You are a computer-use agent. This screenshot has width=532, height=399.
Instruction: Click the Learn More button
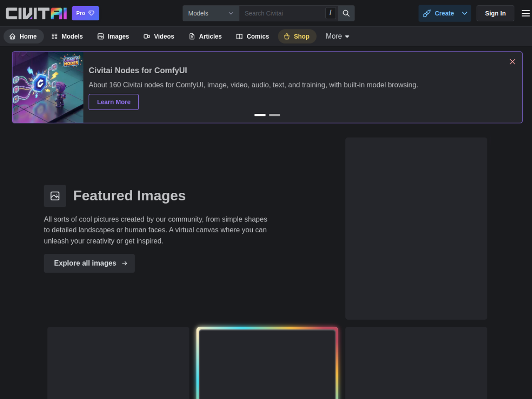click(113, 102)
